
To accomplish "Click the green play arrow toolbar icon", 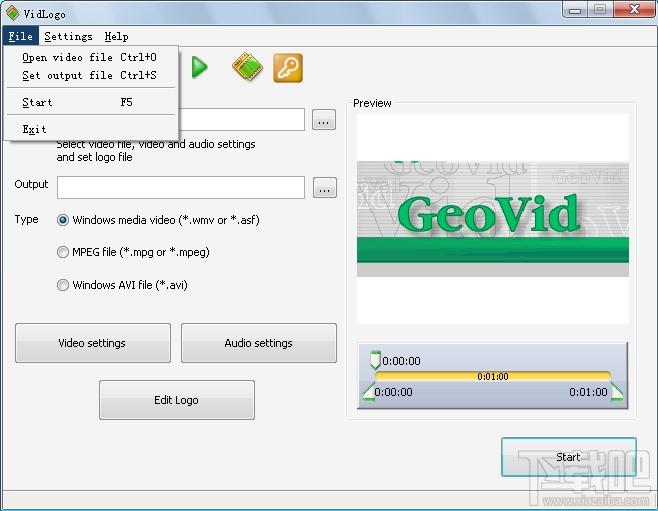I will point(199,67).
